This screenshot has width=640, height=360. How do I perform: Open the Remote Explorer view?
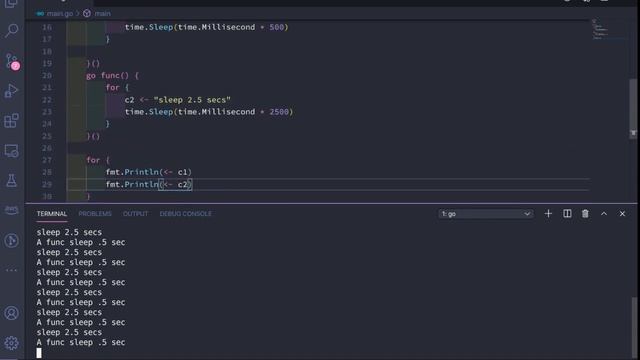(12, 151)
